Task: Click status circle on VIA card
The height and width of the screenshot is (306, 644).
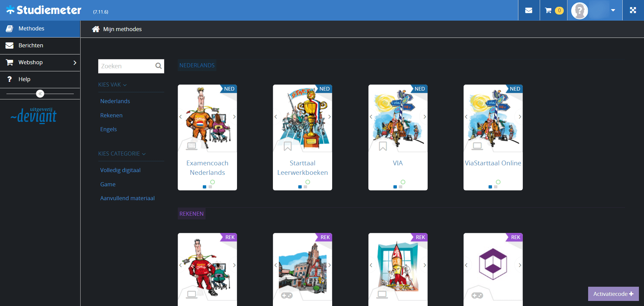Action: pos(403,182)
